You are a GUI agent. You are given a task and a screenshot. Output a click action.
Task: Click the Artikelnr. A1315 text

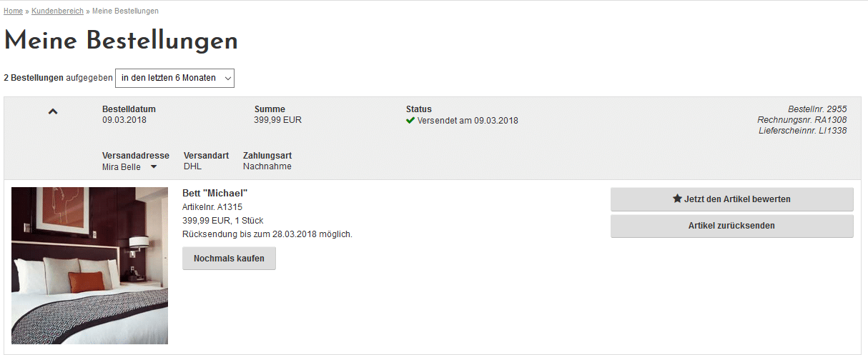(212, 207)
